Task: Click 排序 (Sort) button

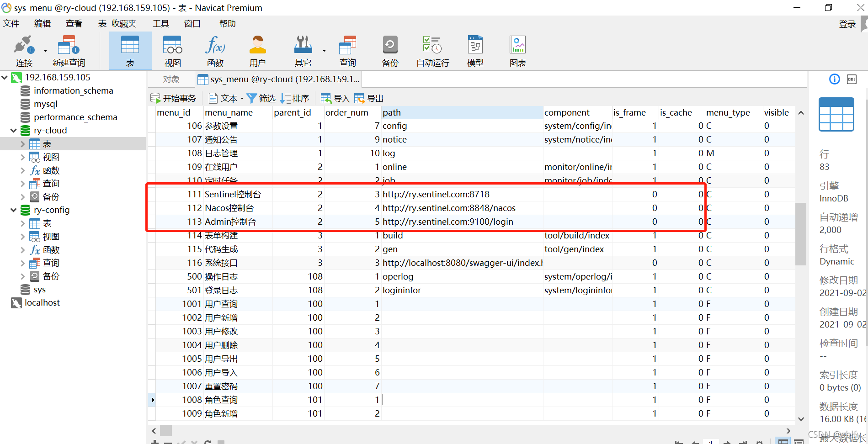Action: 295,98
